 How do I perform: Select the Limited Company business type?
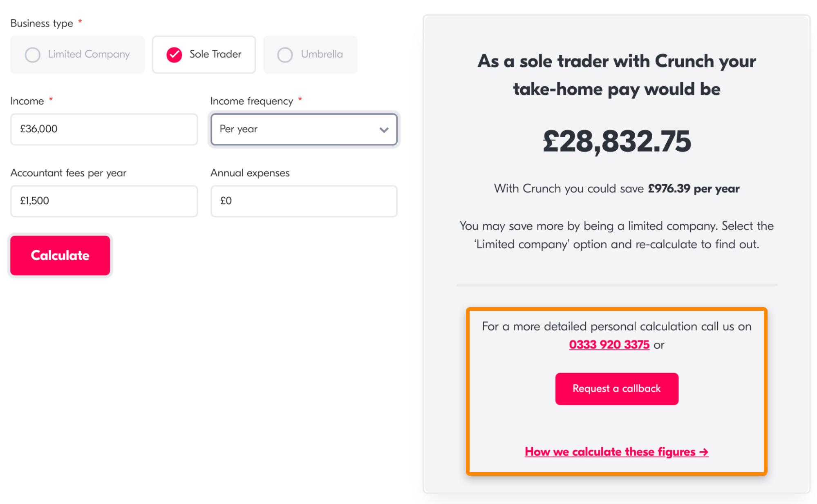click(77, 54)
